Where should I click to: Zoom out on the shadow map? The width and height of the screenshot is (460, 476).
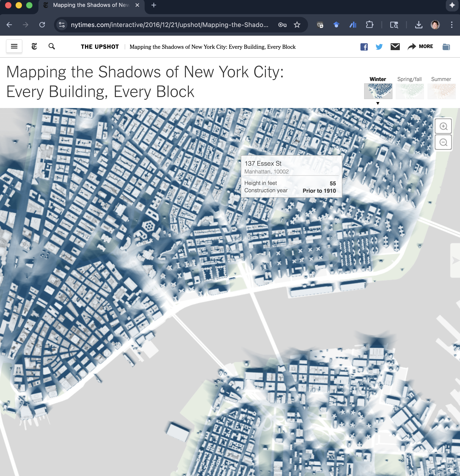[443, 142]
